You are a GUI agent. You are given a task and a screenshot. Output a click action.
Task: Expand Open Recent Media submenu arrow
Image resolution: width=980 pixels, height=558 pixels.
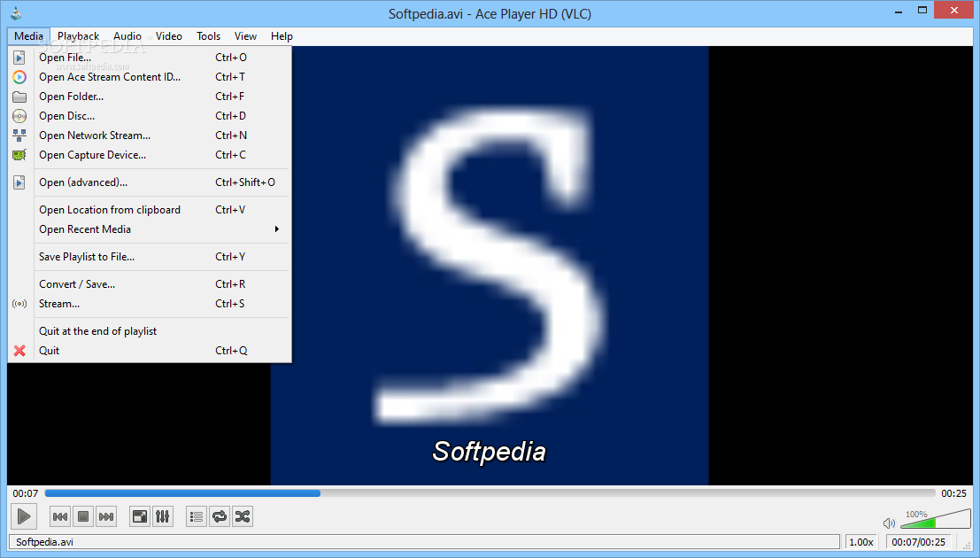276,229
